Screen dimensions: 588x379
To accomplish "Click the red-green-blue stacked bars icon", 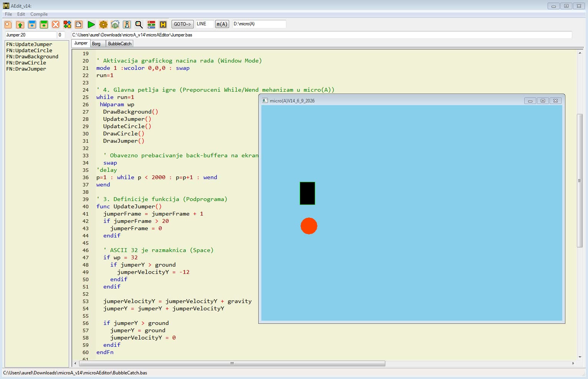I will (x=151, y=25).
